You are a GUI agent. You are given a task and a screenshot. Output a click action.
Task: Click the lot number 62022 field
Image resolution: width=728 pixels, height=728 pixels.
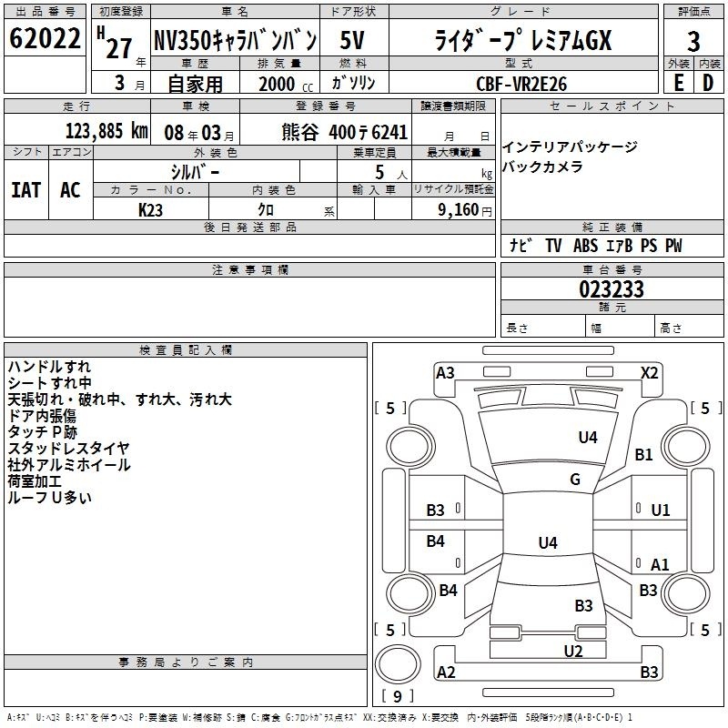coord(44,39)
